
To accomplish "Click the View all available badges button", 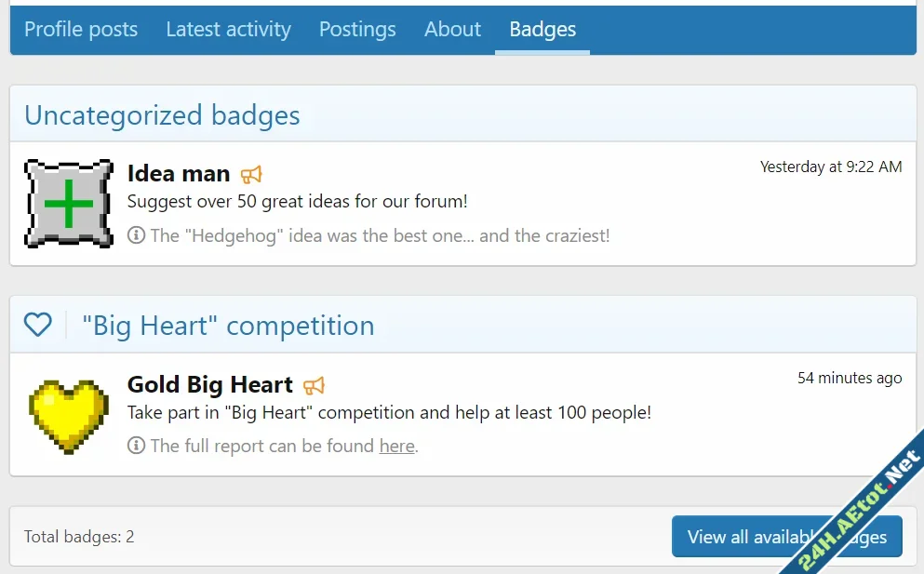I will (x=787, y=537).
